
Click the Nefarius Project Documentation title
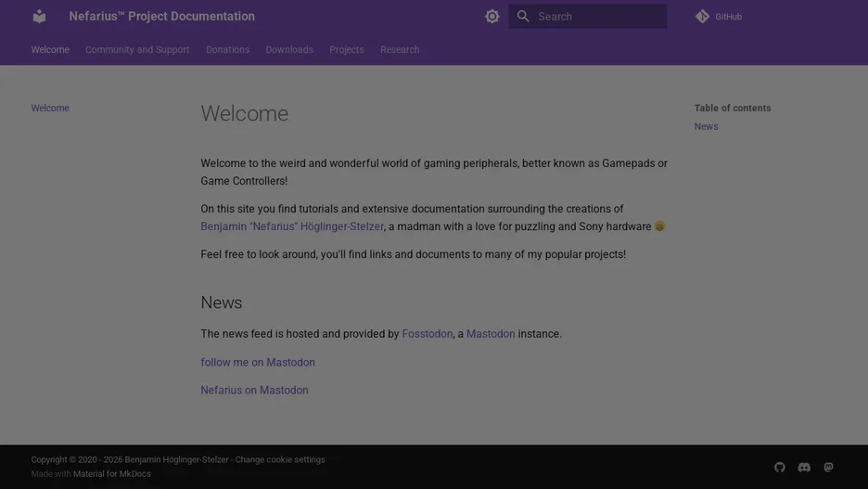(x=161, y=17)
